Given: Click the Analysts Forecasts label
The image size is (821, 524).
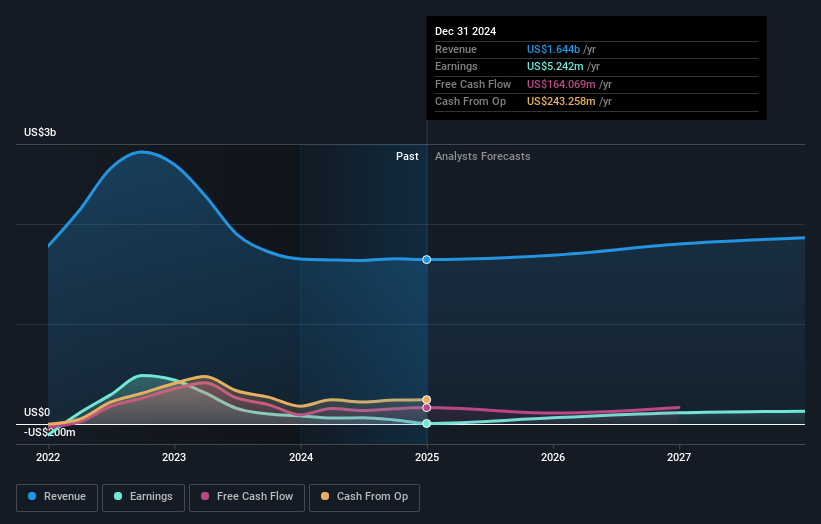Looking at the screenshot, I should pos(483,157).
